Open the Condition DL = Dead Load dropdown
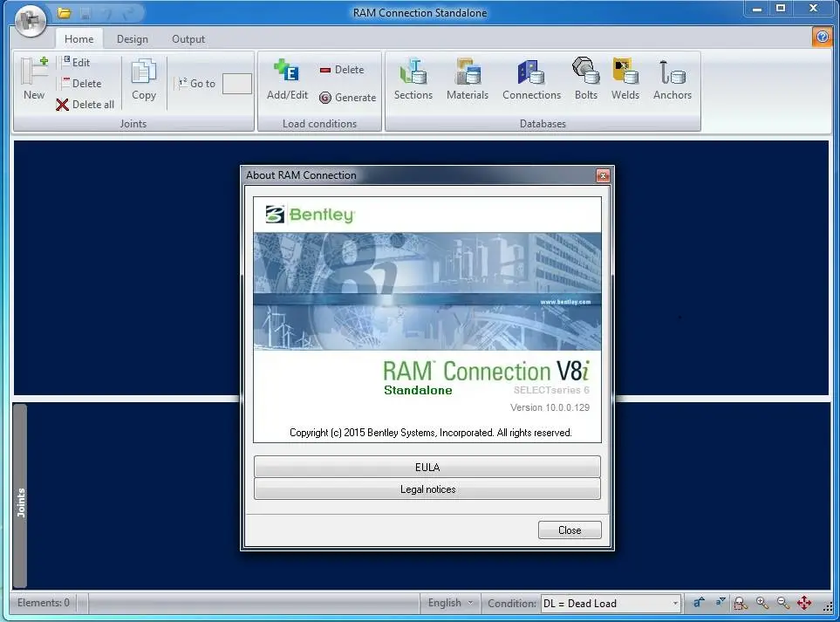 click(611, 604)
